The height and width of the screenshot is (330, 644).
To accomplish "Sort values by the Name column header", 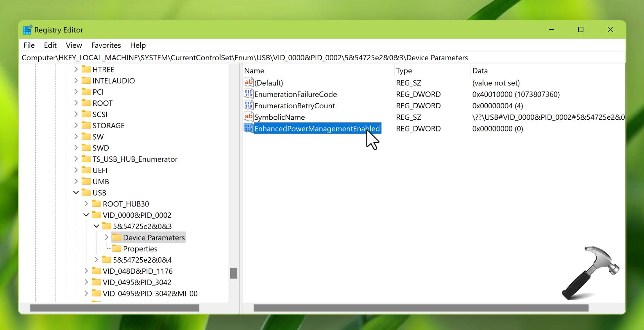I will click(x=254, y=71).
